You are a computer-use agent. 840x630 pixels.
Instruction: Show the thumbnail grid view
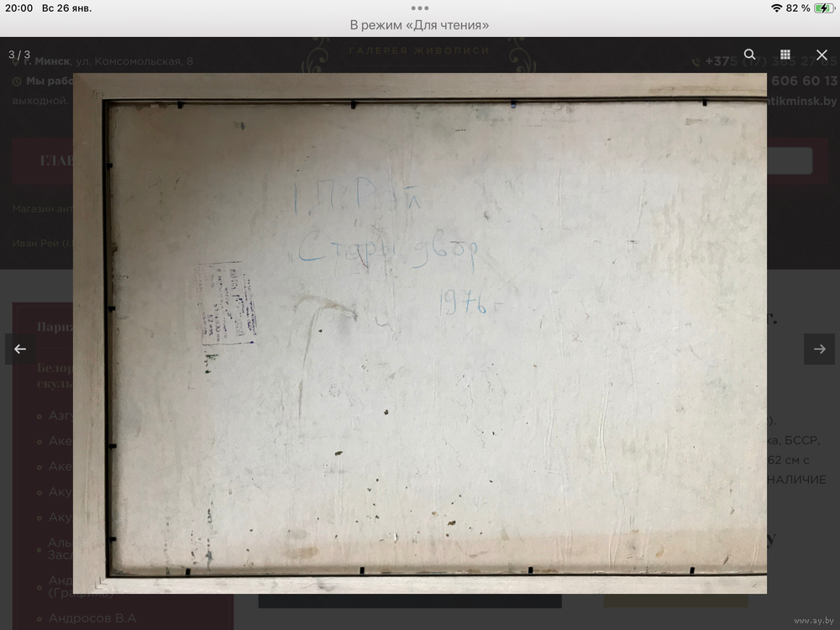pos(785,55)
